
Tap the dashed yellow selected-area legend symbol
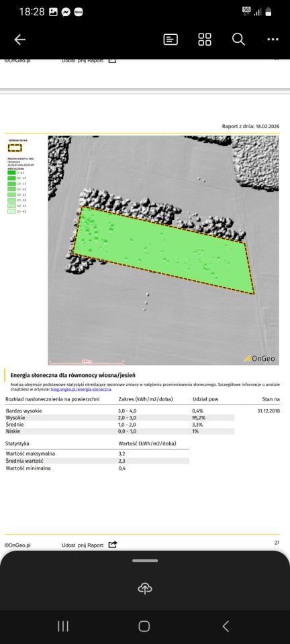click(15, 148)
